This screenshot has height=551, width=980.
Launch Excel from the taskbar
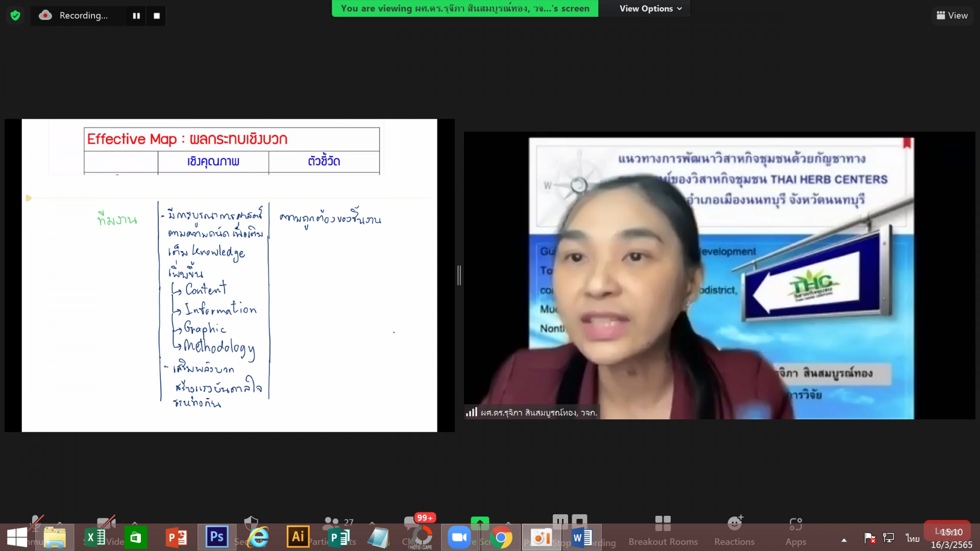pos(95,538)
